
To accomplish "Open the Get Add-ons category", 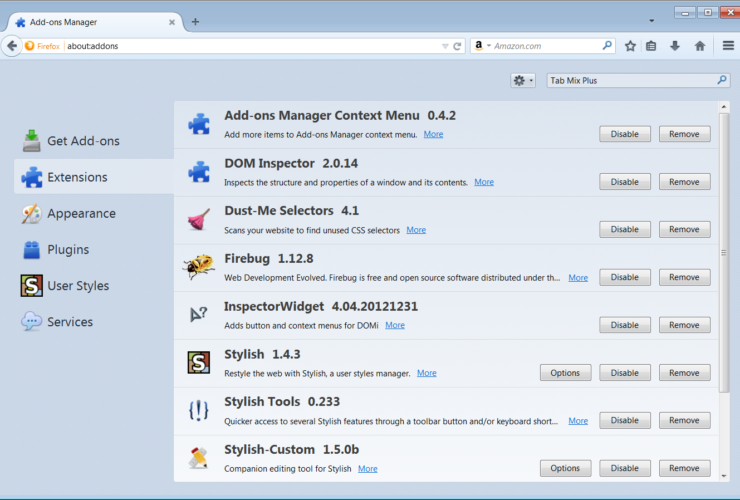I will click(71, 141).
